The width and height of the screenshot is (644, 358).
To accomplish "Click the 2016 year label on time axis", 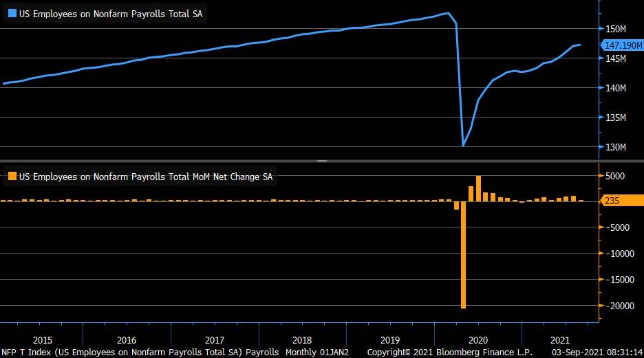I will pyautogui.click(x=127, y=340).
